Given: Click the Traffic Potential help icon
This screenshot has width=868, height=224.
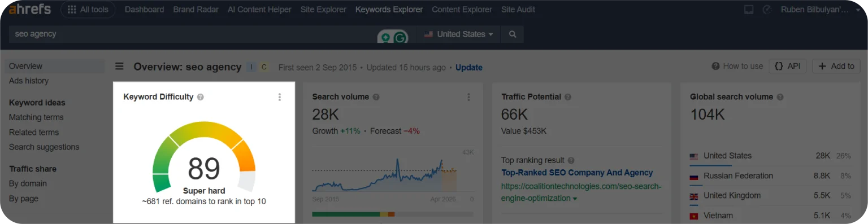Looking at the screenshot, I should click(x=568, y=97).
